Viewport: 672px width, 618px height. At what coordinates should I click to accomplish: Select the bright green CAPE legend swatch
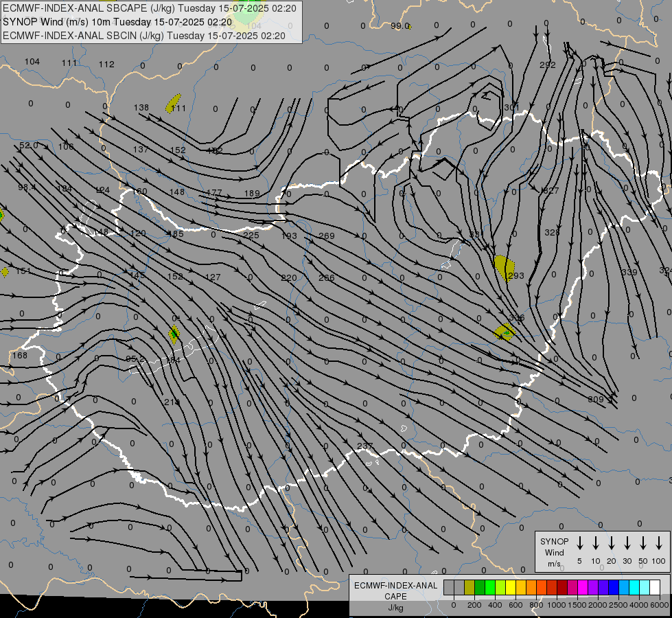coord(490,587)
